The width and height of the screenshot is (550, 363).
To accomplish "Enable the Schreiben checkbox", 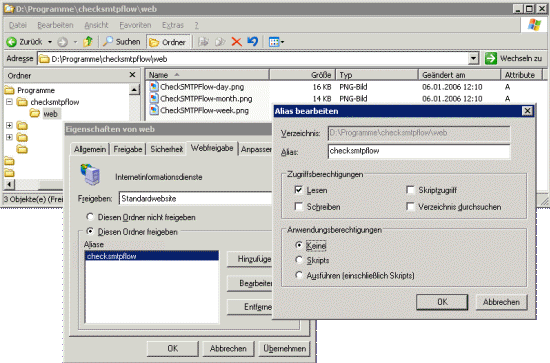I will coord(299,207).
